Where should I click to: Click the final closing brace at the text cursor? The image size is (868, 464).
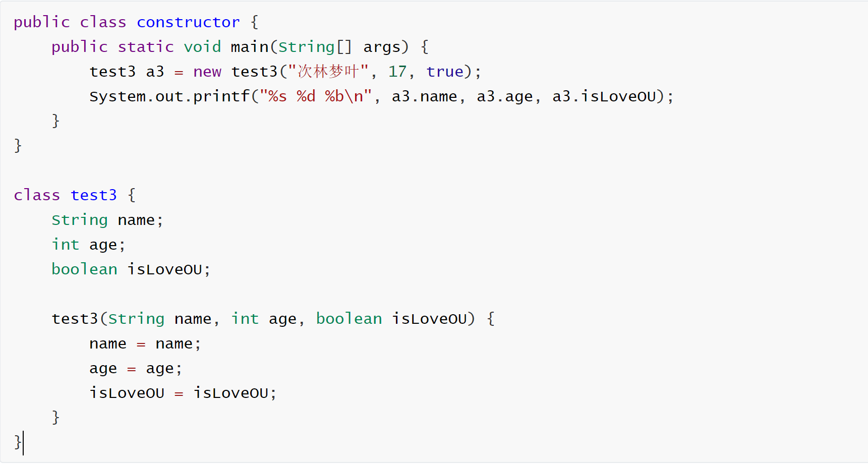tap(18, 442)
